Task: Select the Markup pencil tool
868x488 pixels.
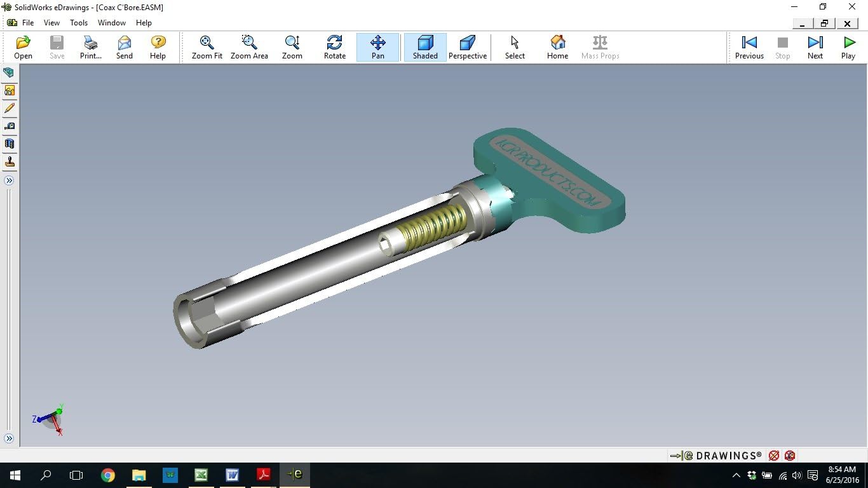Action: (10, 108)
